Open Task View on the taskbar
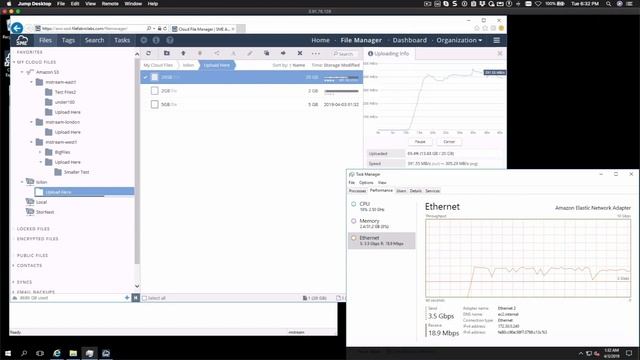Screen dimensions: 640x360 (x=40, y=353)
